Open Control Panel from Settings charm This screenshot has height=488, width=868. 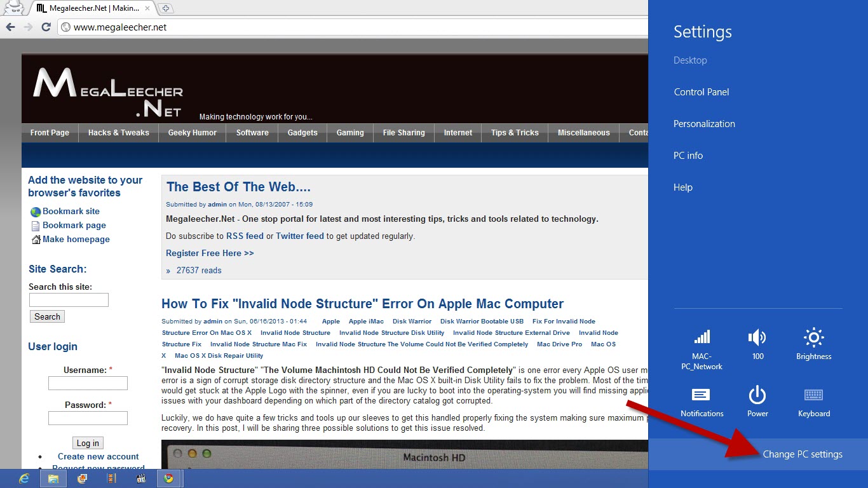click(702, 92)
